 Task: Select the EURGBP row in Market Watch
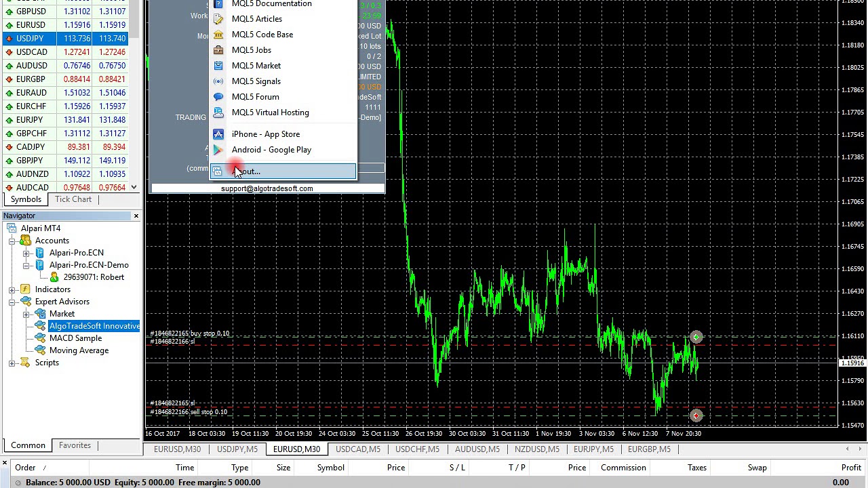(66, 79)
